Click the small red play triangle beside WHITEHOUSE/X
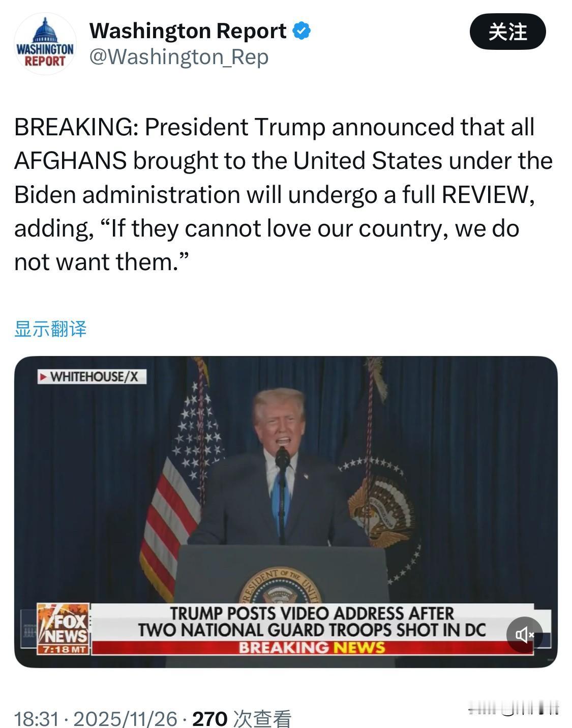Viewport: 572px width, 728px height. point(44,377)
